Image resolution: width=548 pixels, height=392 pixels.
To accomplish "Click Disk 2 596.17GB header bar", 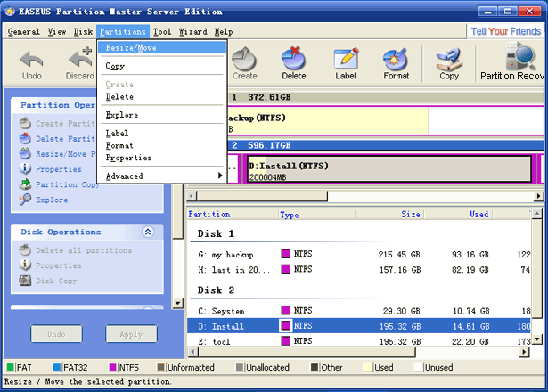I will click(x=385, y=145).
